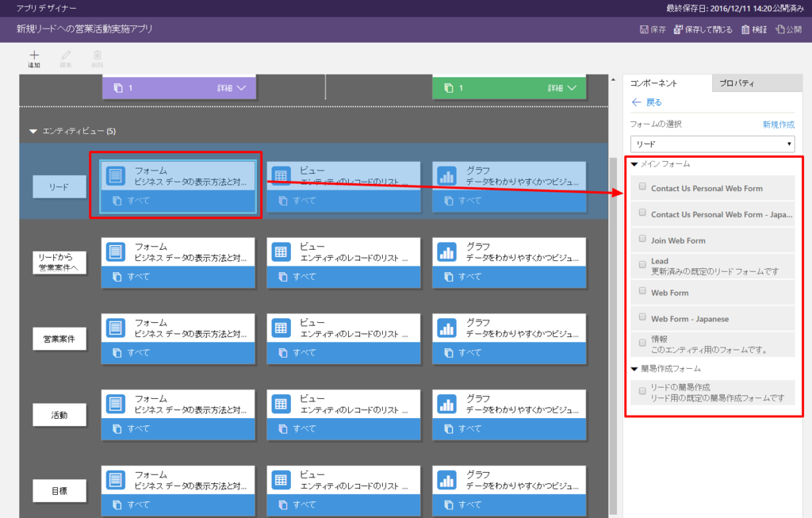Select the 目標 entity label
Screen dimensions: 812x518
coord(59,491)
